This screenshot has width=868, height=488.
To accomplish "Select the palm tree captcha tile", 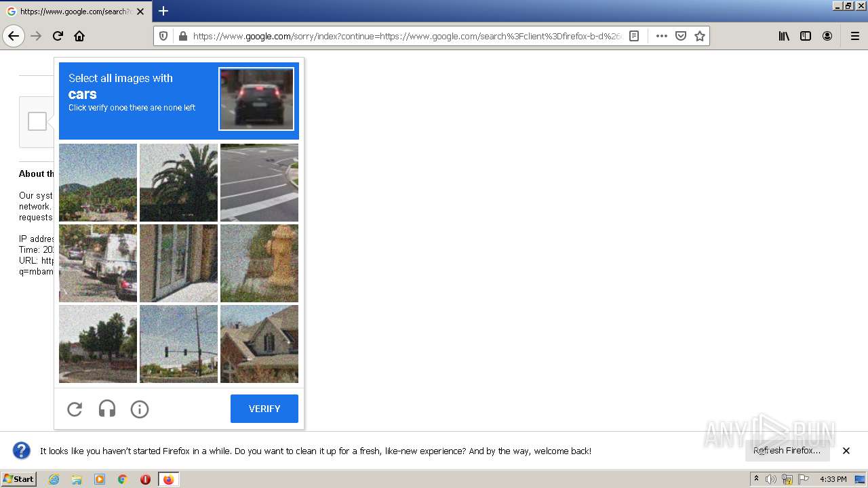I will click(178, 182).
